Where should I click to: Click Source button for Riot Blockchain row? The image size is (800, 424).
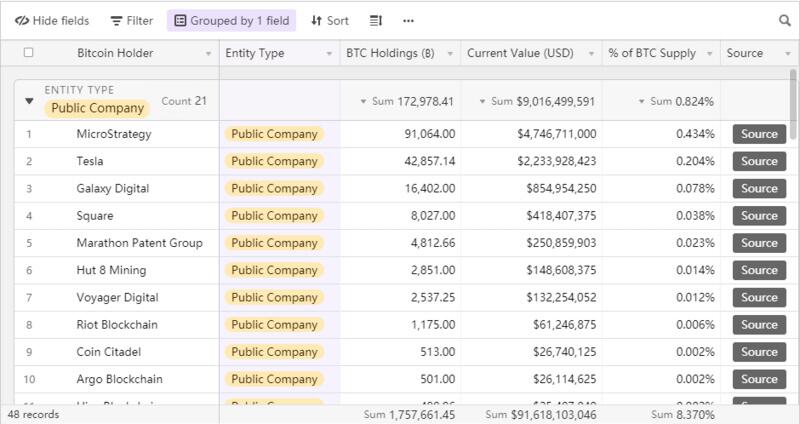pos(759,325)
